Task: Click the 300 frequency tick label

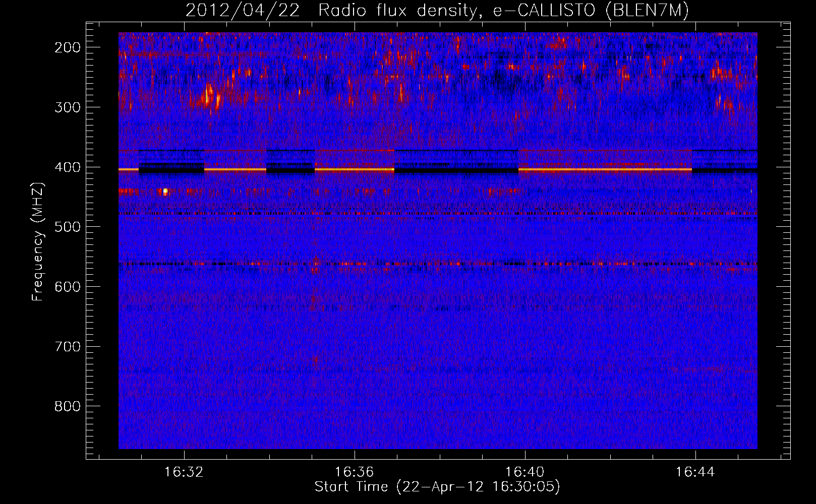Action: tap(67, 107)
